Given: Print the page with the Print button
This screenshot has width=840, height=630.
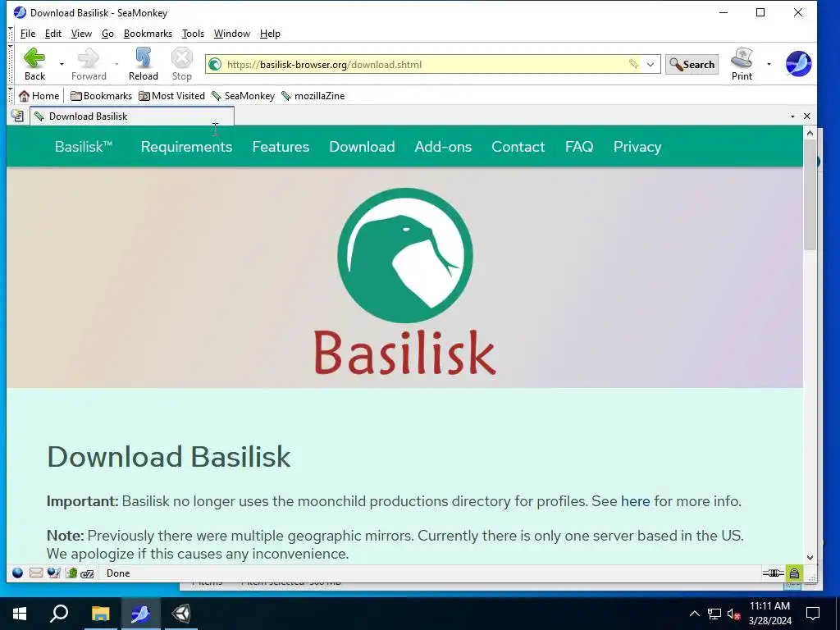Looking at the screenshot, I should (x=742, y=64).
